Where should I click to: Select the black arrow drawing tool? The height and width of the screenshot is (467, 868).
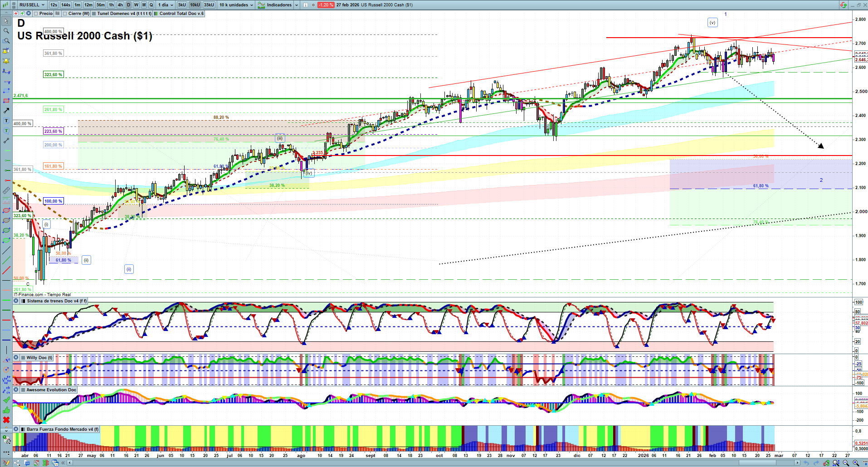pyautogui.click(x=6, y=111)
